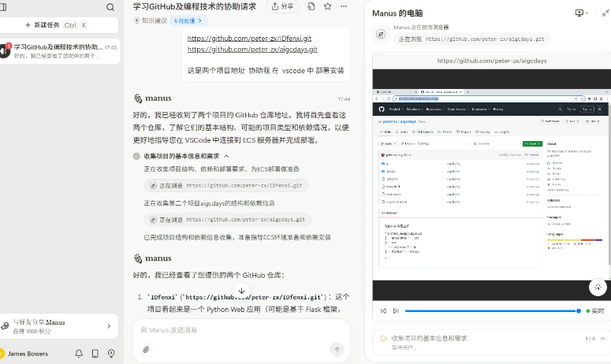Open the help lightbulb icon in sidebar footer
The width and height of the screenshot is (611, 364).
[111, 353]
